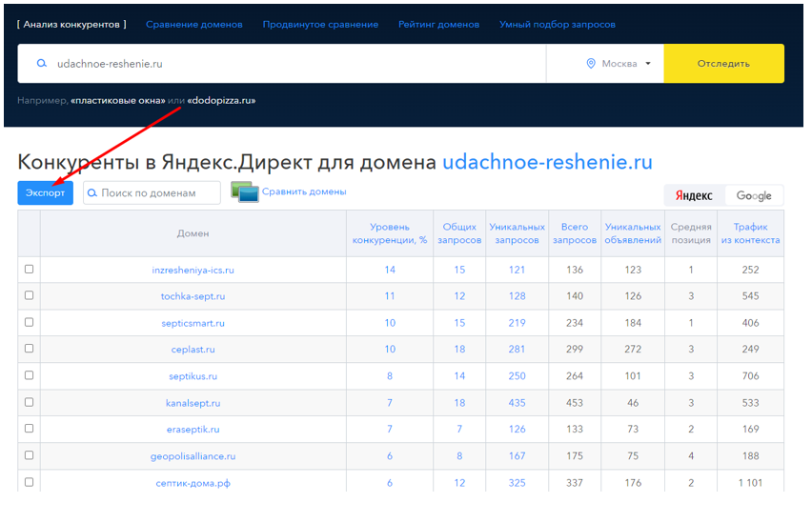Switch to the Google results tab
The width and height of the screenshot is (812, 523).
coord(754,195)
